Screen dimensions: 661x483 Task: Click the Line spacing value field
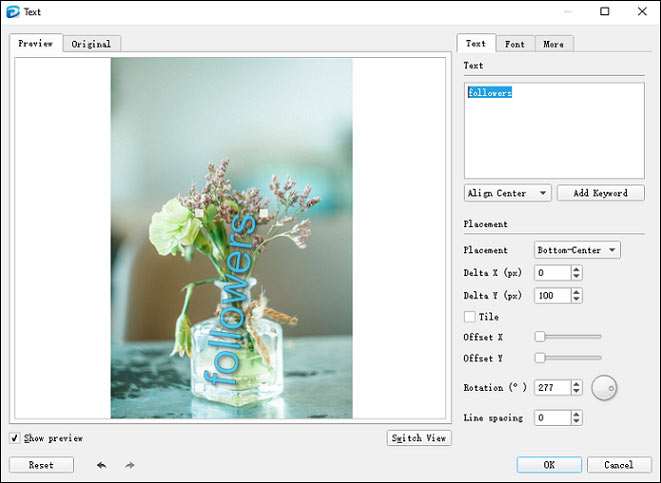tap(553, 418)
